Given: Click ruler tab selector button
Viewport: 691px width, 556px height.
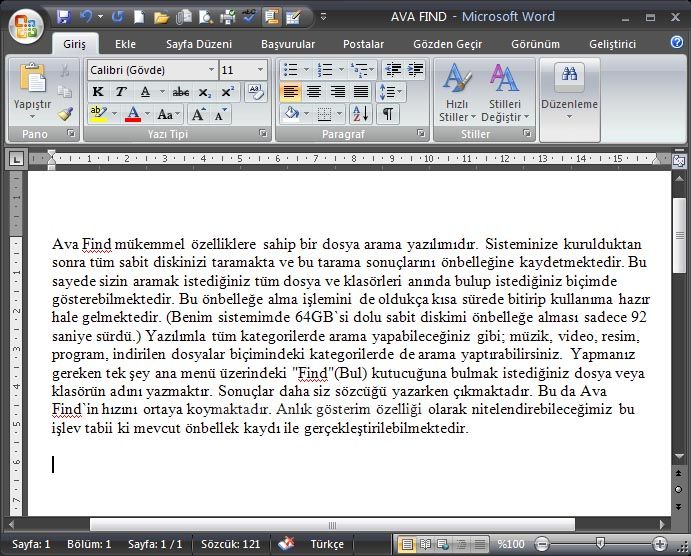Looking at the screenshot, I should [16, 159].
